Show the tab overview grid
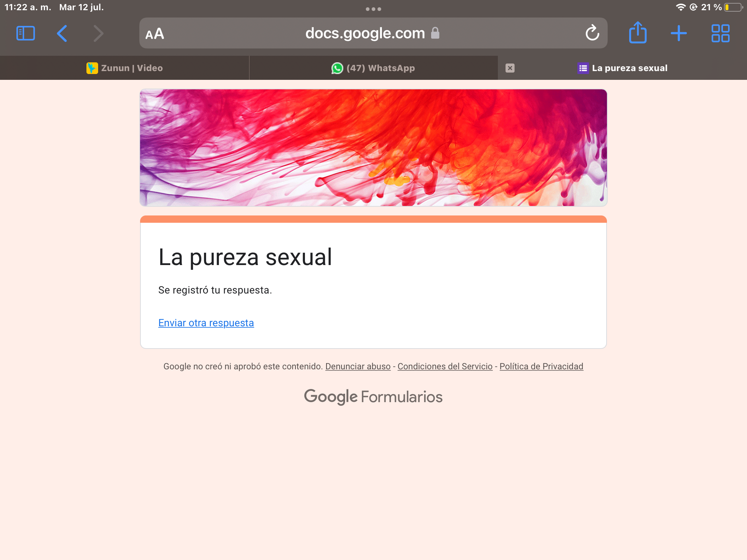Viewport: 747px width, 560px height. (x=720, y=33)
